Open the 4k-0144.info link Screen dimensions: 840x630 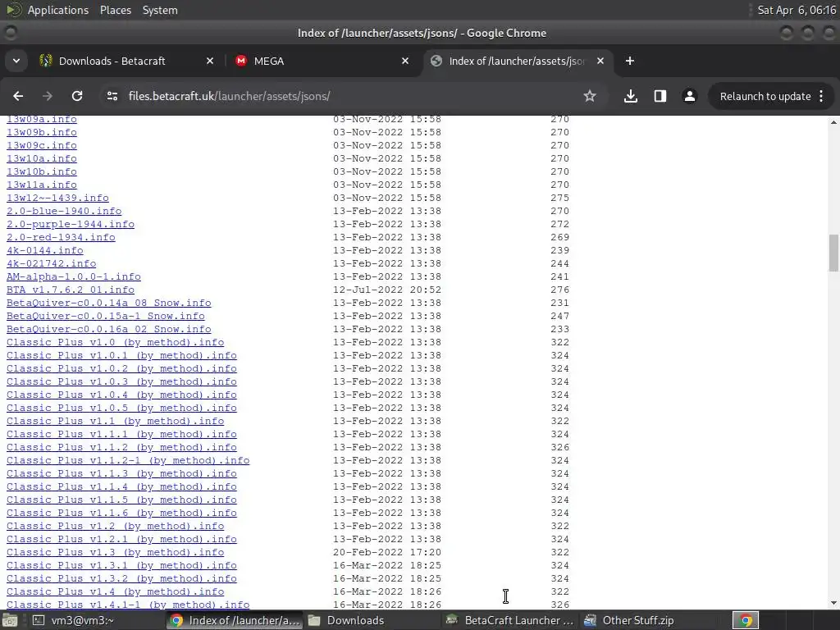tap(45, 250)
